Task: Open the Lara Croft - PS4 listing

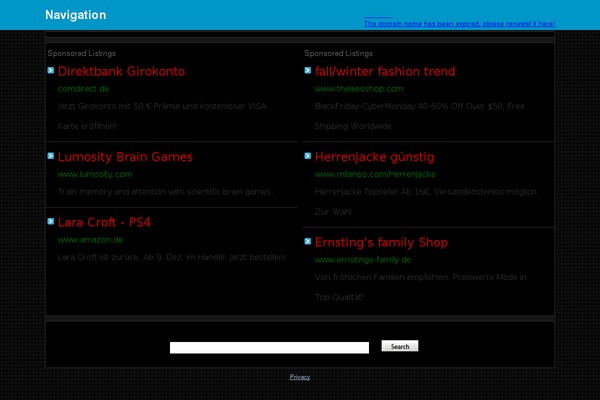Action: click(x=104, y=222)
